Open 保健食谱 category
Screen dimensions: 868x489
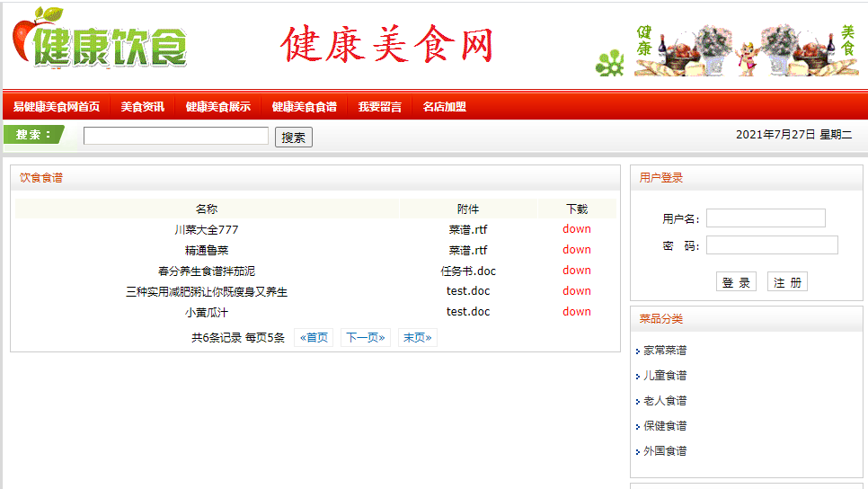pyautogui.click(x=665, y=426)
